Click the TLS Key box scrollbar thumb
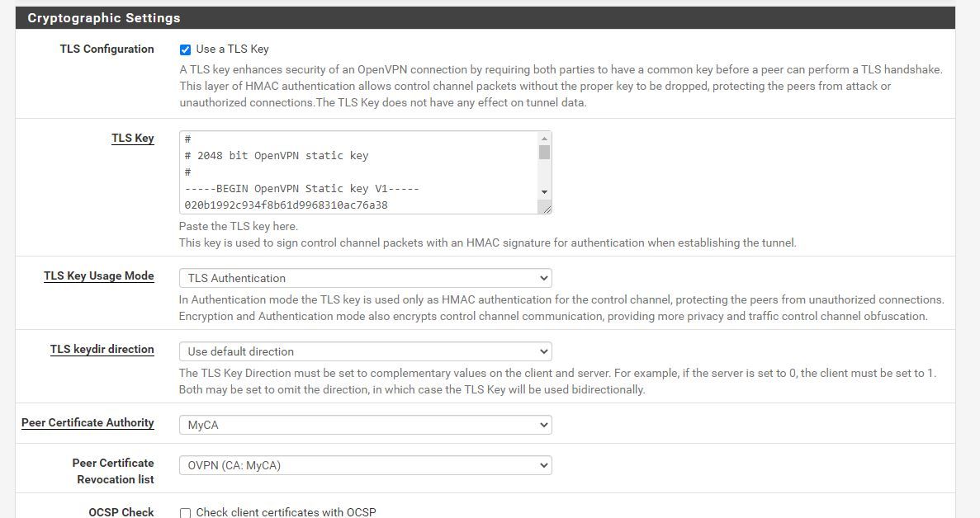Image resolution: width=980 pixels, height=518 pixels. point(544,153)
